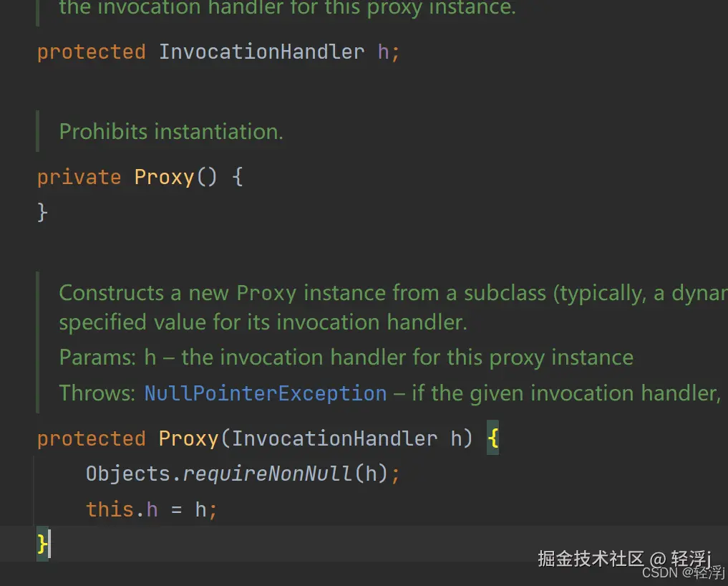Click the closing brace of the private constructor

pyautogui.click(x=42, y=212)
